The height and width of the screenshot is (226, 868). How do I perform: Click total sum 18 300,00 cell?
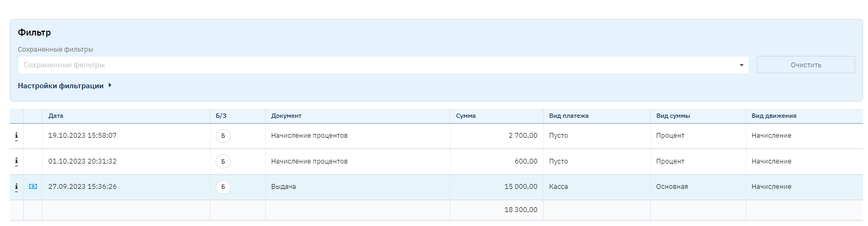point(521,210)
